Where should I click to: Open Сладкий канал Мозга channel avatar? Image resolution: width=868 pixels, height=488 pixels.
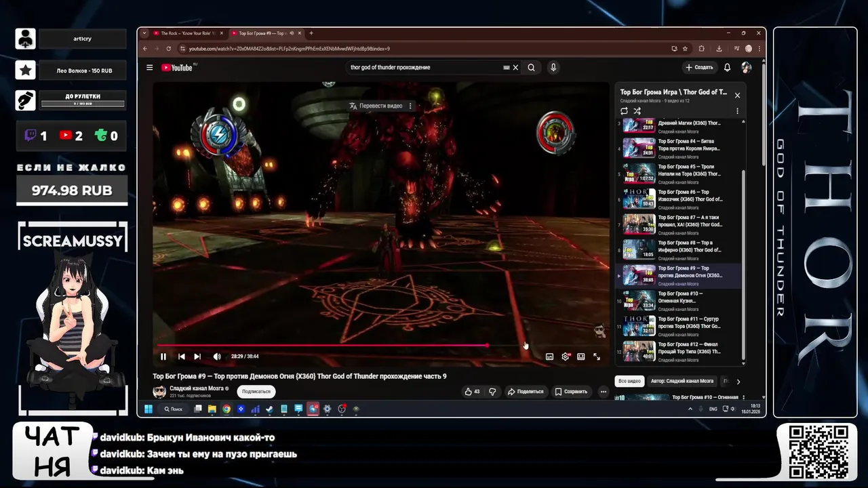click(x=159, y=392)
